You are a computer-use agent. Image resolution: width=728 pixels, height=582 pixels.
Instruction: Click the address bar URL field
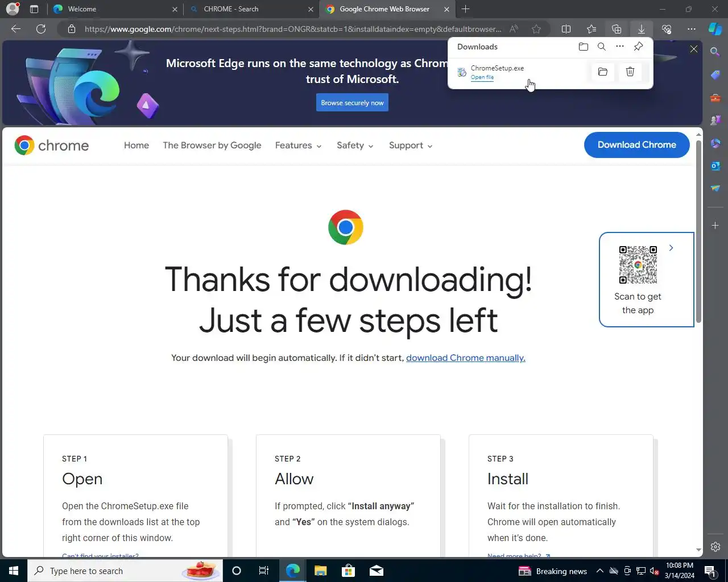point(293,29)
